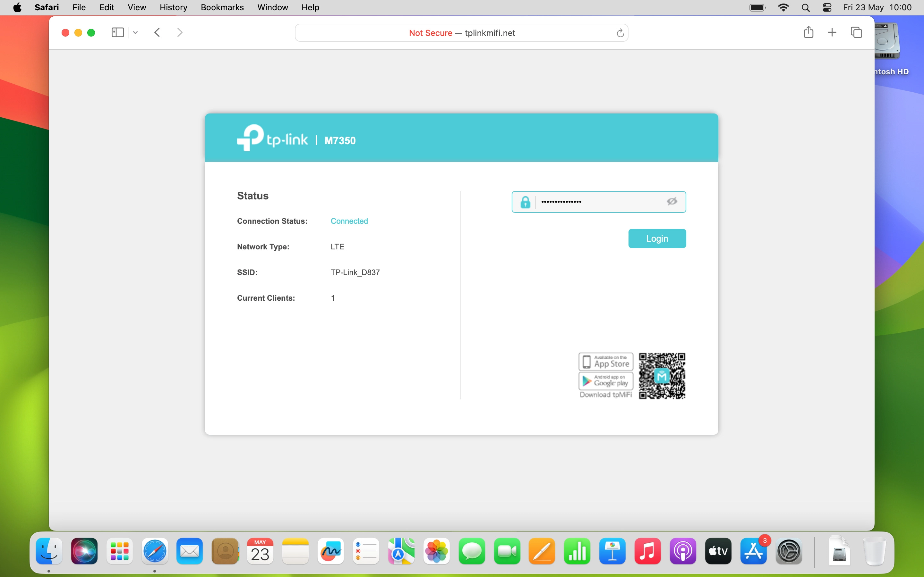Click the tpMiFi QR code
Screen dimensions: 924x577
point(662,376)
